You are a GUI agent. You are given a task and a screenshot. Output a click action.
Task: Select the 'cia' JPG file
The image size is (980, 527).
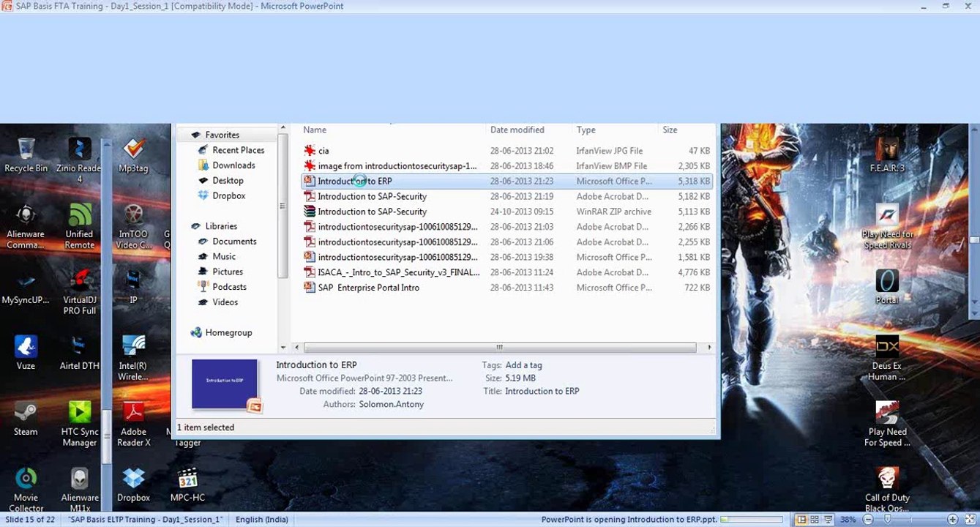(506, 151)
